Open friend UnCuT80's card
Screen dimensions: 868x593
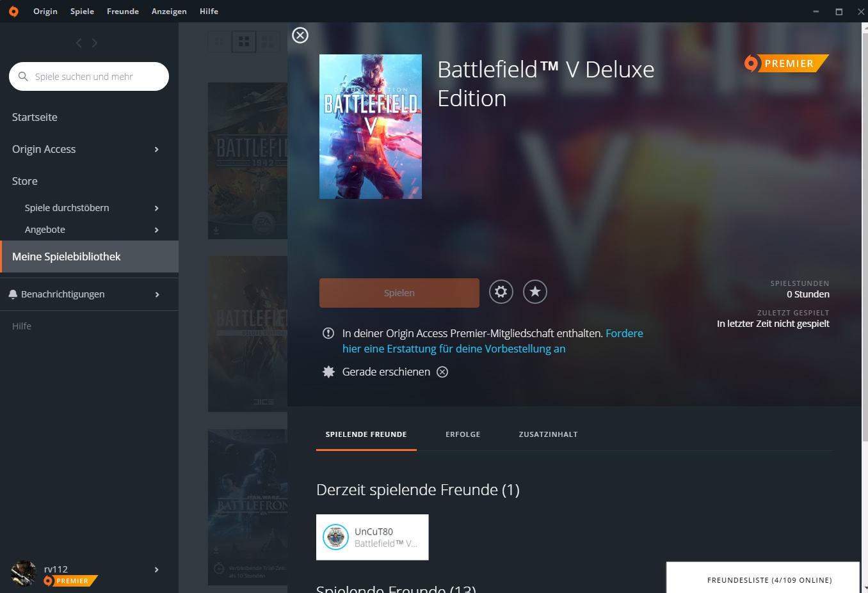373,537
